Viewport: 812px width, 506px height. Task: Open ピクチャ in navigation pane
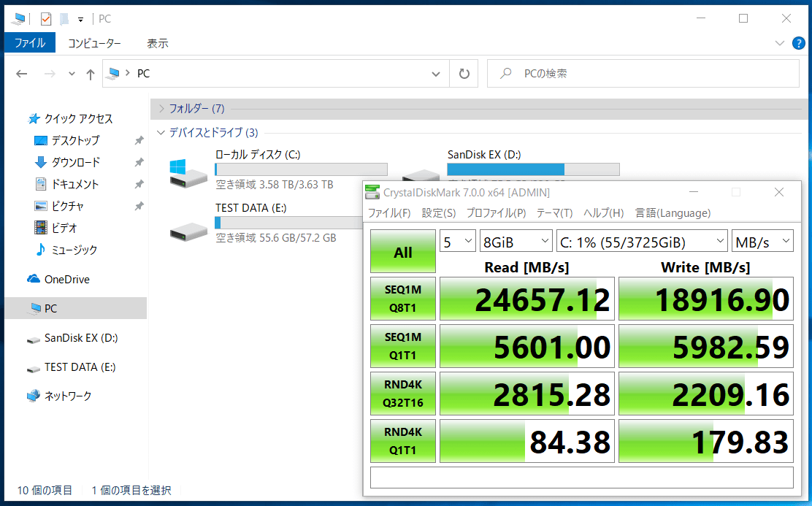click(x=67, y=206)
